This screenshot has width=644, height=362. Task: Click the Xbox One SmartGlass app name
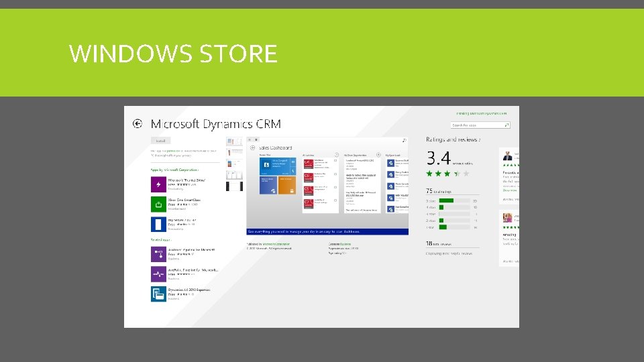tap(184, 200)
